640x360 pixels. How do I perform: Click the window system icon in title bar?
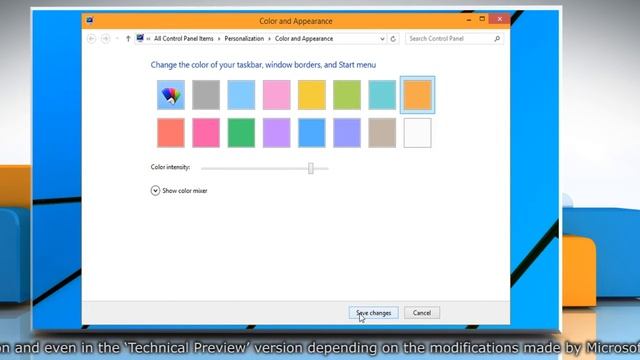pos(90,20)
